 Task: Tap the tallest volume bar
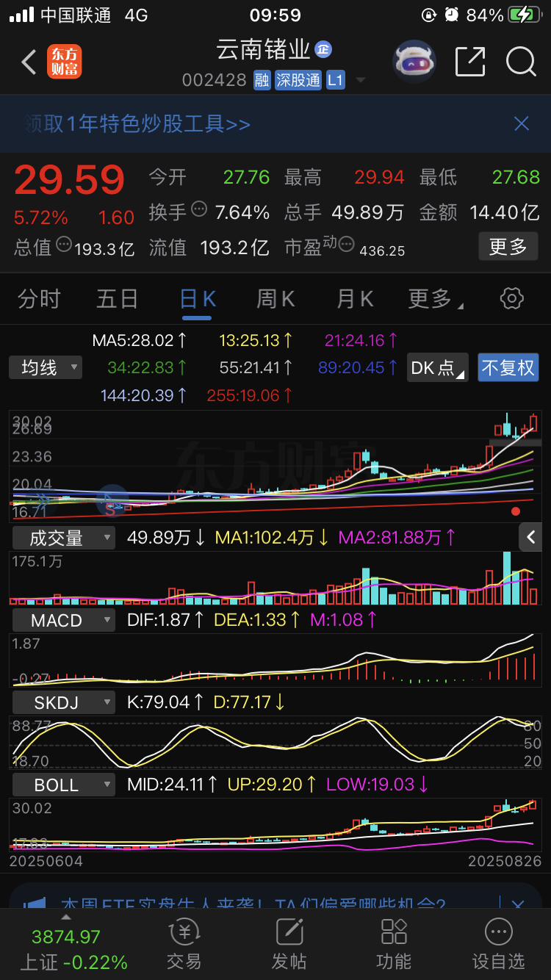506,578
